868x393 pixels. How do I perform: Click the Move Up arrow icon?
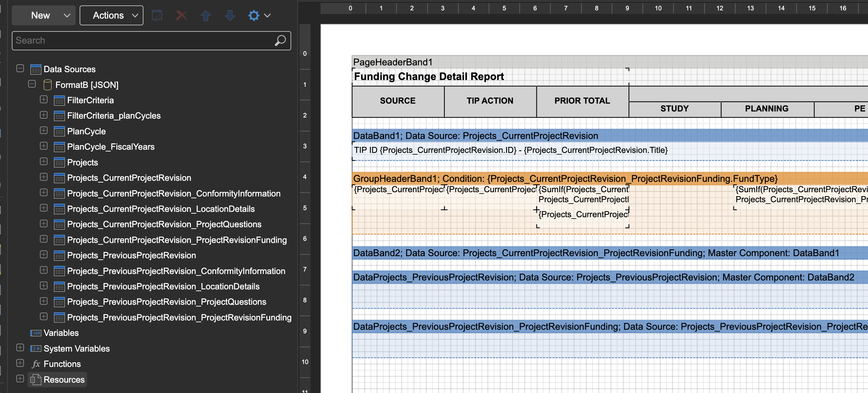(206, 15)
